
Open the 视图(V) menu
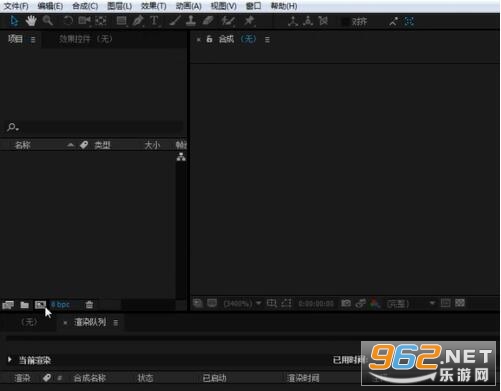coord(224,6)
